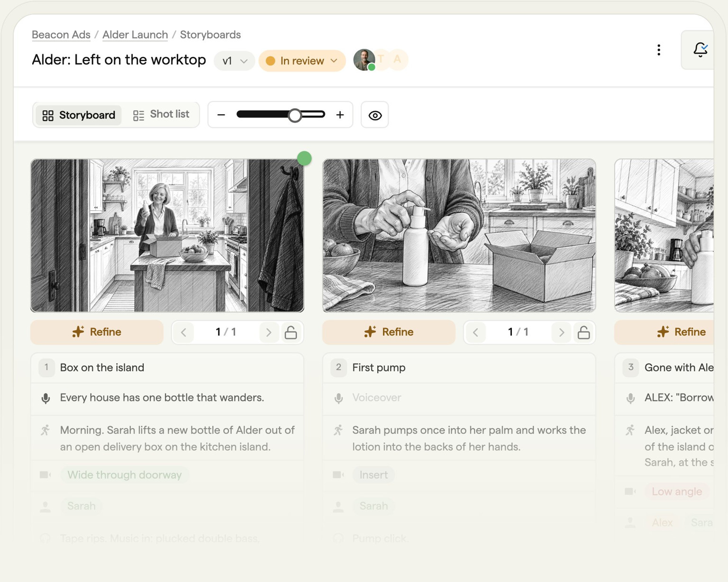Toggle the eye preview button
This screenshot has width=728, height=582.
point(375,115)
